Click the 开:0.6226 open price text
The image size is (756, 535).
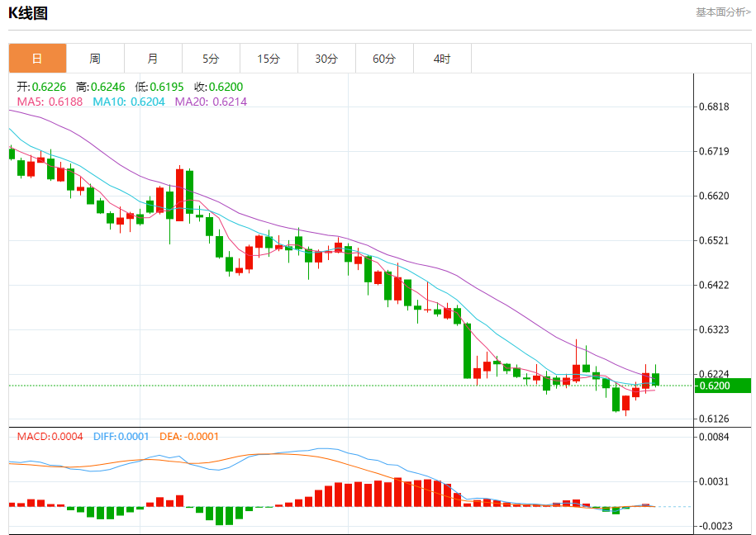(x=41, y=87)
